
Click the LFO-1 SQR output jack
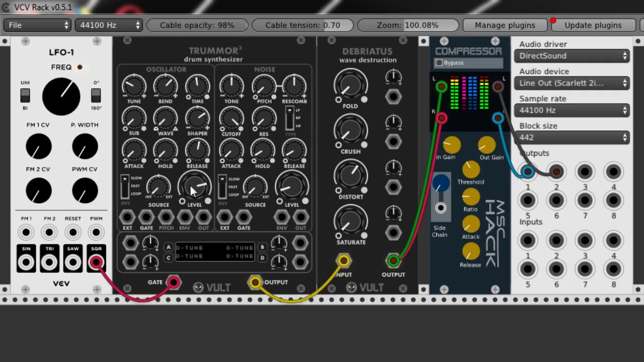click(x=96, y=262)
